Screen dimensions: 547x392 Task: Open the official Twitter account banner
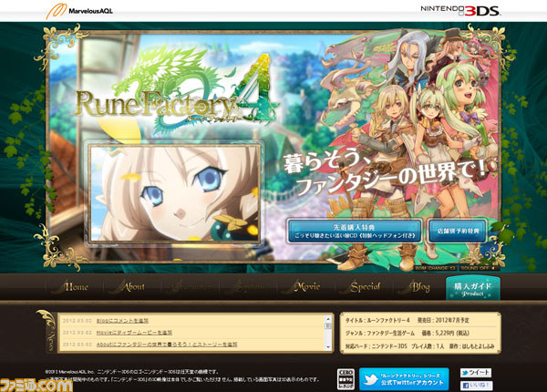[404, 379]
